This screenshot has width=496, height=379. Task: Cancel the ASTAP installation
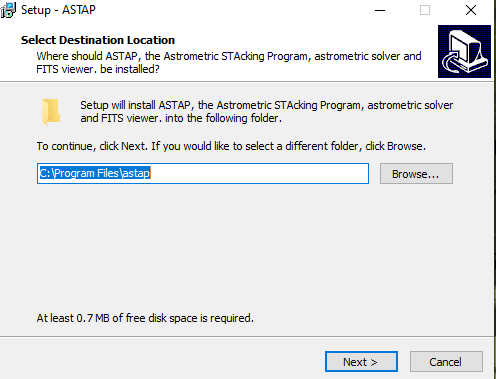point(446,362)
